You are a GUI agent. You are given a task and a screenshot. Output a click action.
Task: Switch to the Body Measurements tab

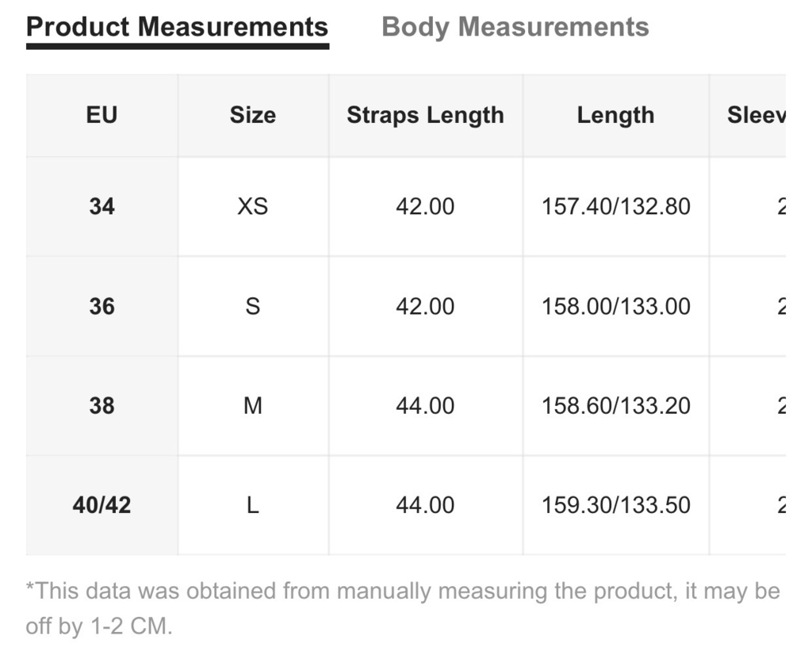[515, 28]
